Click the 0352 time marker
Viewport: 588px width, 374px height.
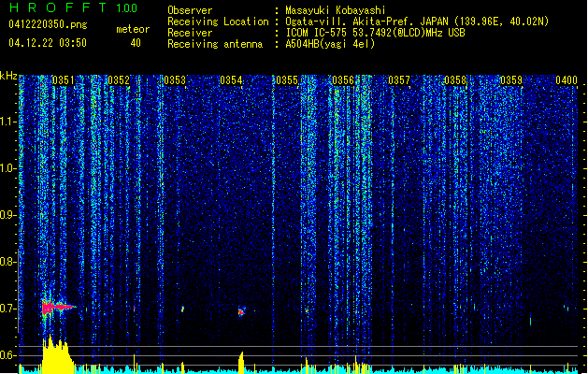pyautogui.click(x=119, y=80)
